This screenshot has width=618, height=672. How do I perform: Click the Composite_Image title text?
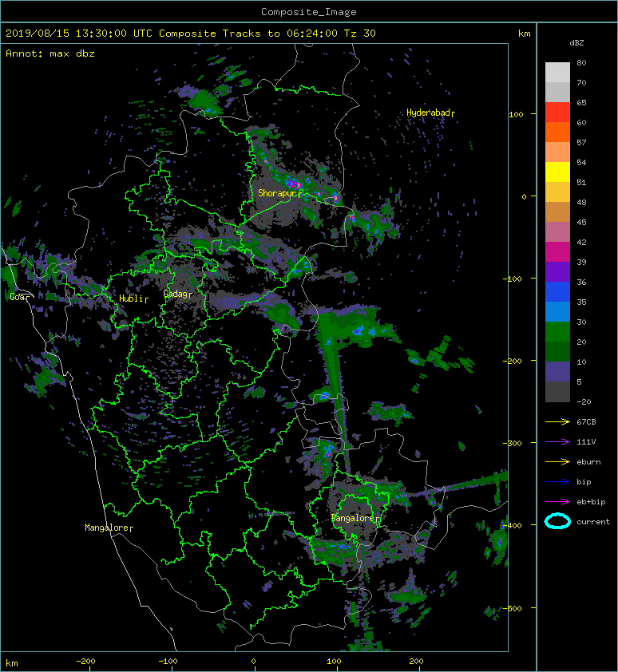click(x=309, y=11)
